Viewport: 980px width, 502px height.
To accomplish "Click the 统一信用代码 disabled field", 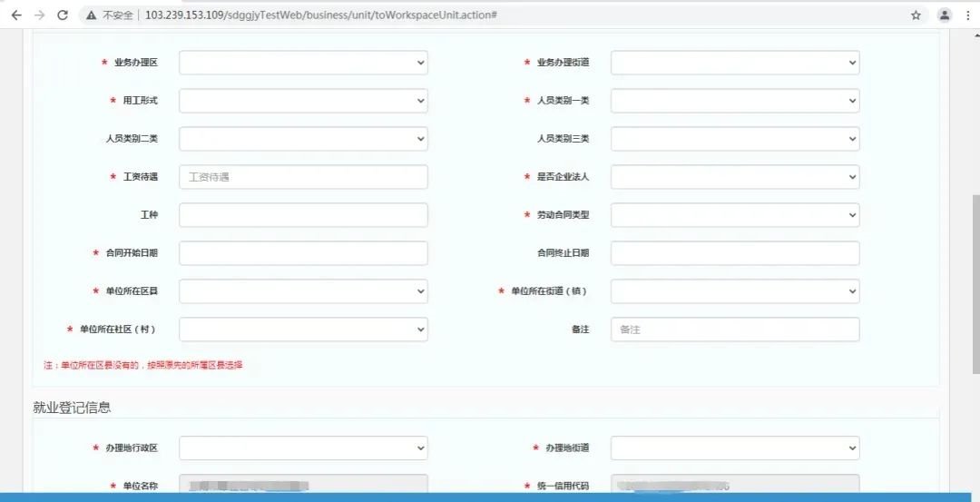I will click(x=735, y=483).
